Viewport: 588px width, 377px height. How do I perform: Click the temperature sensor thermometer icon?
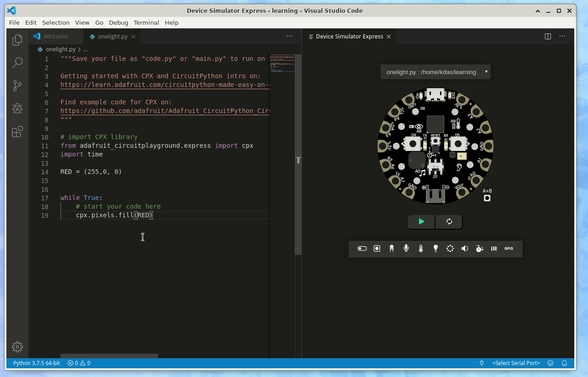[421, 248]
